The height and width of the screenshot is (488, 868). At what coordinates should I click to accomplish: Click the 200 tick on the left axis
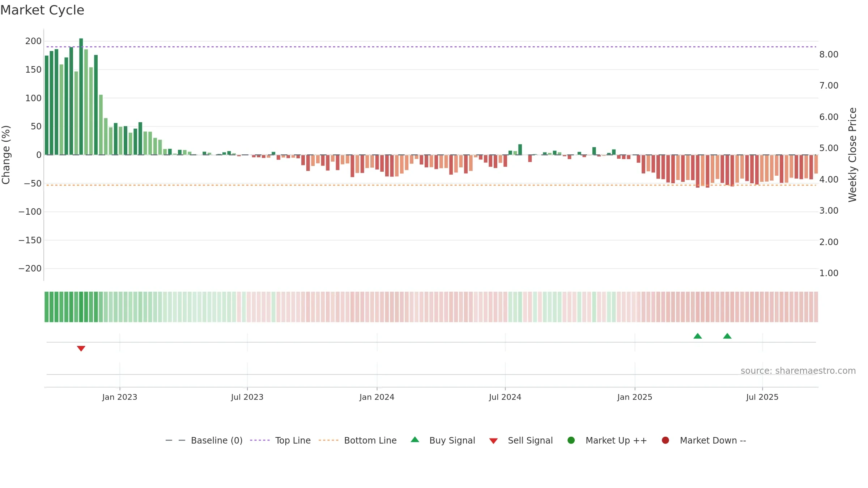coord(33,41)
